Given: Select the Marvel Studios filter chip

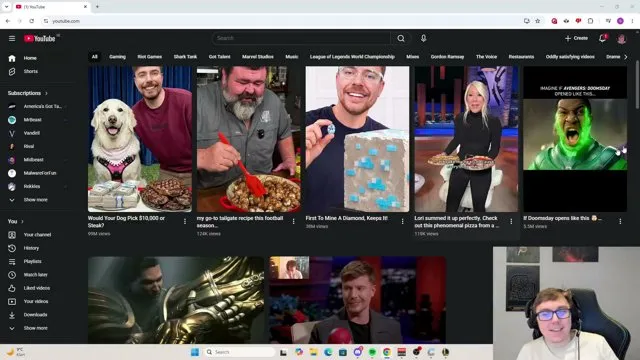Looking at the screenshot, I should point(258,57).
